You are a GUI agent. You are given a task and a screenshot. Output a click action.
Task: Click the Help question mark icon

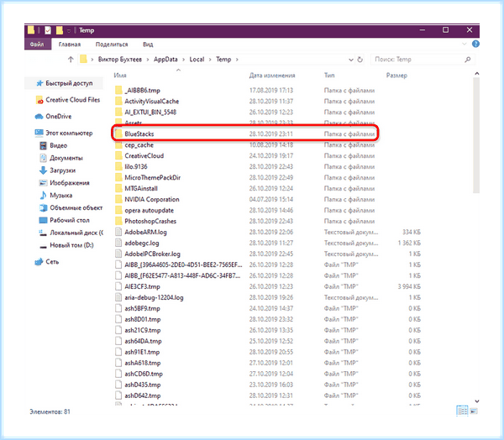point(475,44)
